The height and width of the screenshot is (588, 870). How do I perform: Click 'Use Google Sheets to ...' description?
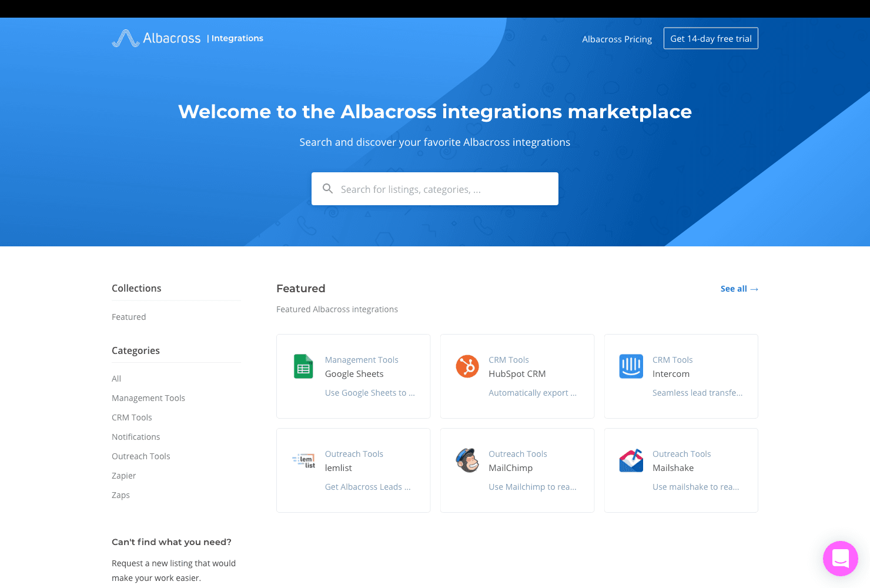pyautogui.click(x=370, y=393)
